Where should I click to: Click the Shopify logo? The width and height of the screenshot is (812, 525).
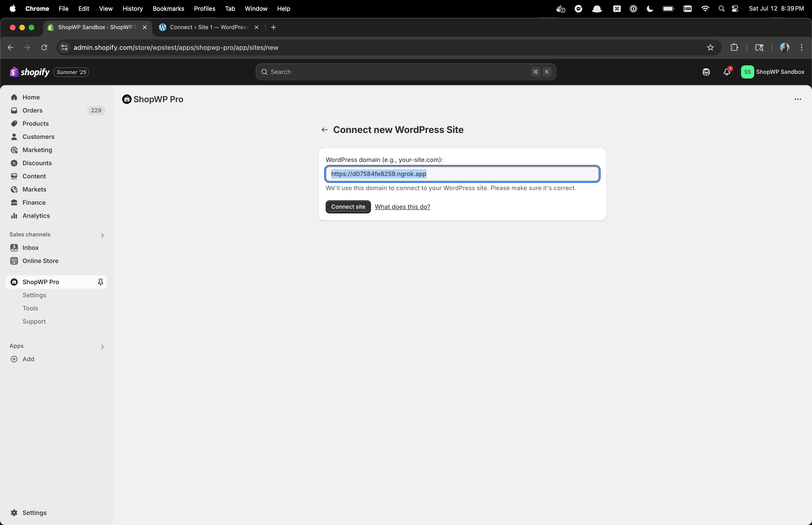pos(30,72)
